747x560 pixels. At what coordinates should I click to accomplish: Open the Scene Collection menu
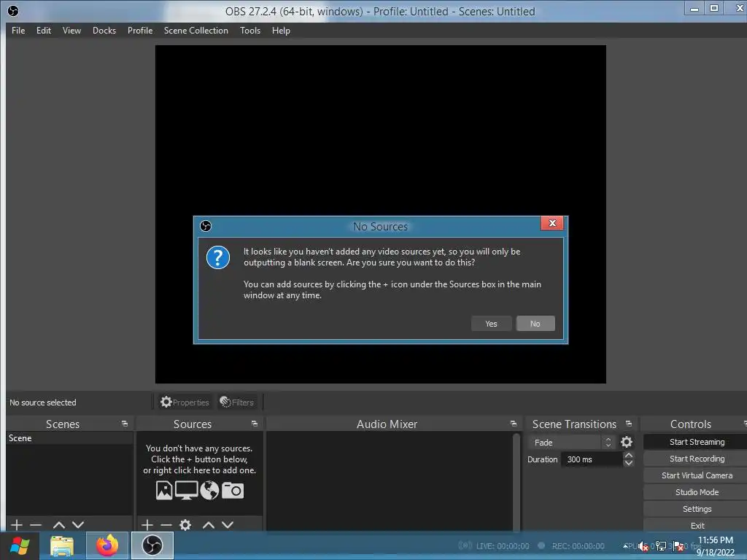[196, 31]
